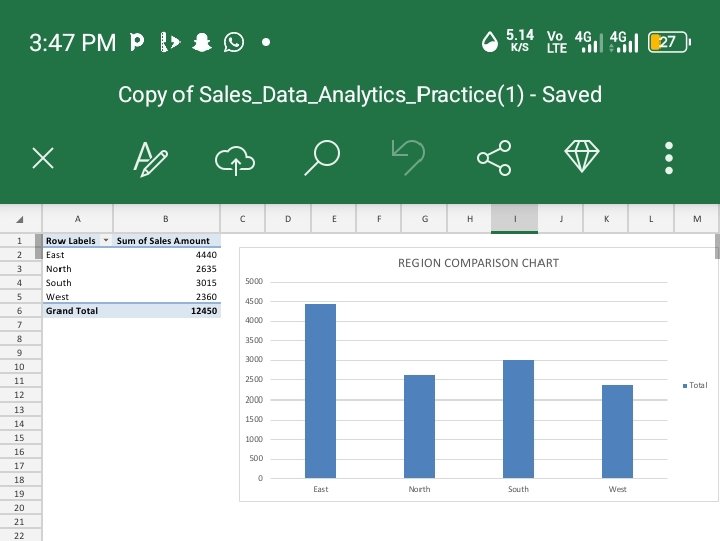This screenshot has width=720, height=541.
Task: Tap the 3:47 PM clock
Action: click(x=73, y=43)
